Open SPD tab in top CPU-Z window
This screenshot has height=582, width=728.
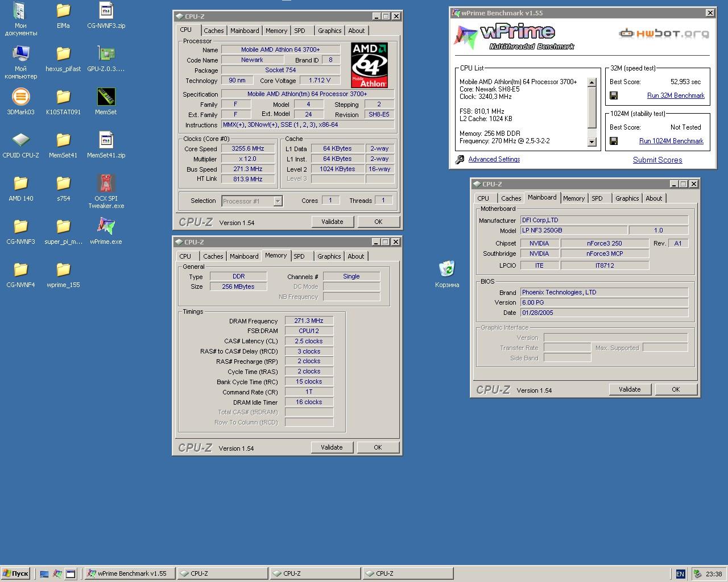tap(300, 31)
